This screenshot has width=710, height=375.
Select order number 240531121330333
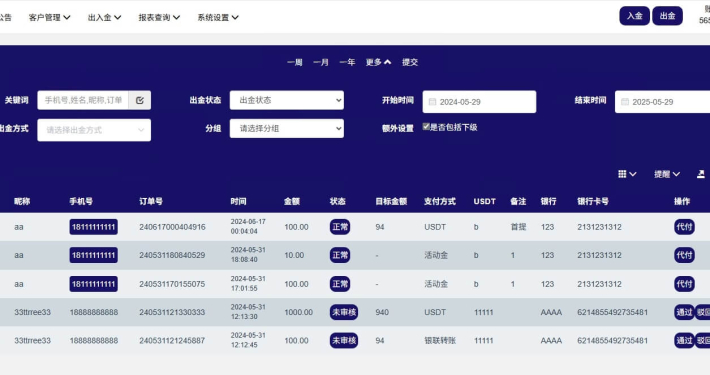(172, 312)
